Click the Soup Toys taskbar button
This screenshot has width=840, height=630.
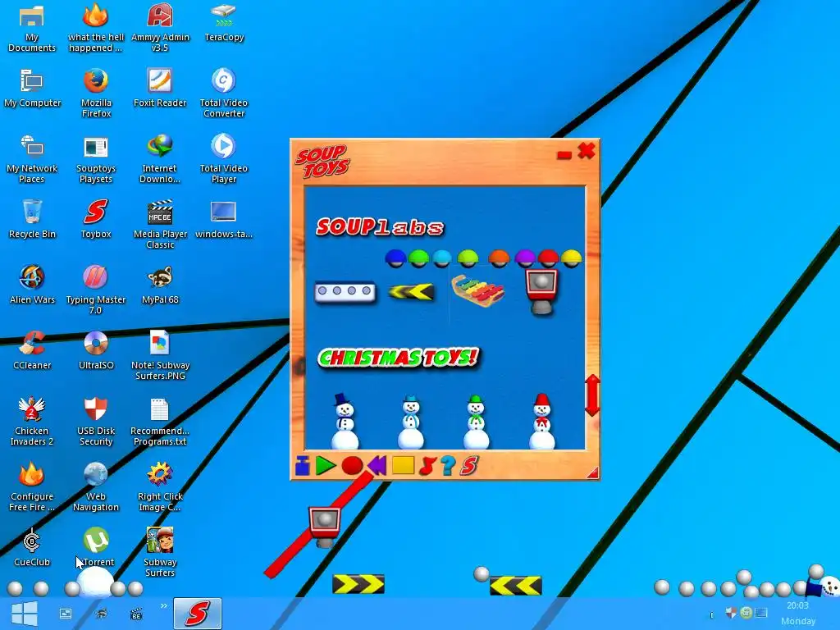point(197,614)
